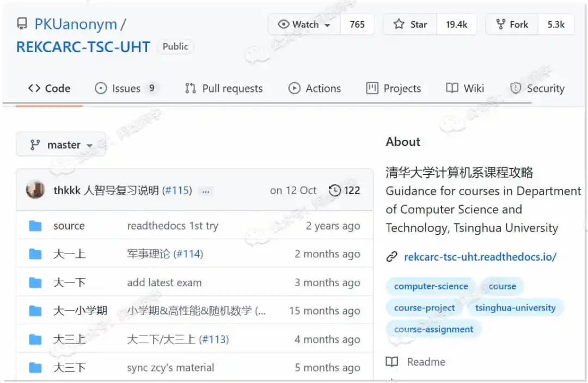Image resolution: width=588 pixels, height=383 pixels.
Task: Open the Issues tab
Action: 126,89
